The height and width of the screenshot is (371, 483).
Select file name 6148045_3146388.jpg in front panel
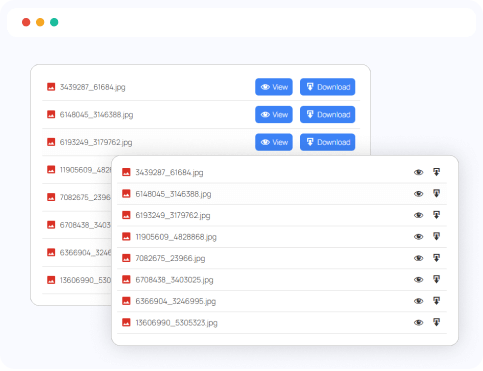(173, 194)
